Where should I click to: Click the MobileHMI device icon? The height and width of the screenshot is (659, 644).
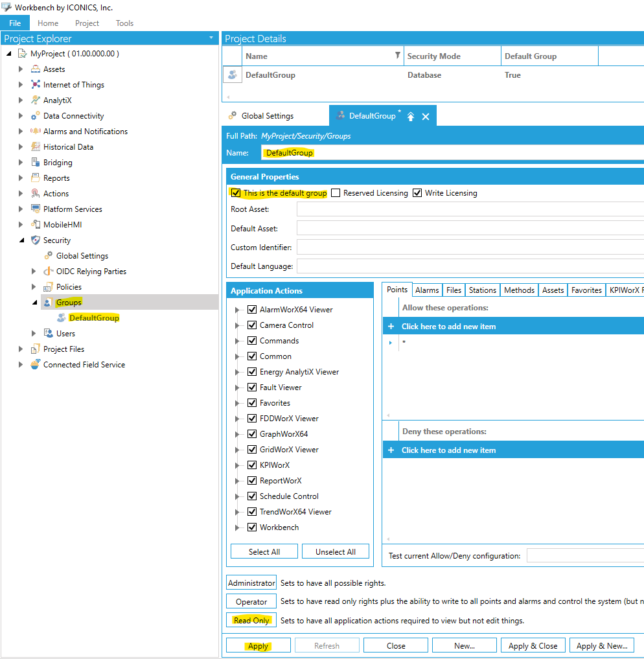pyautogui.click(x=36, y=225)
